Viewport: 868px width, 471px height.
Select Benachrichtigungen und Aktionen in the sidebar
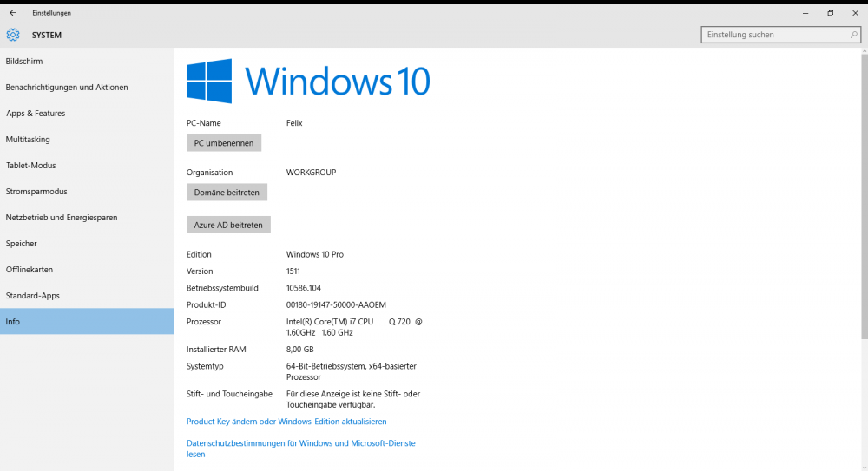point(67,88)
